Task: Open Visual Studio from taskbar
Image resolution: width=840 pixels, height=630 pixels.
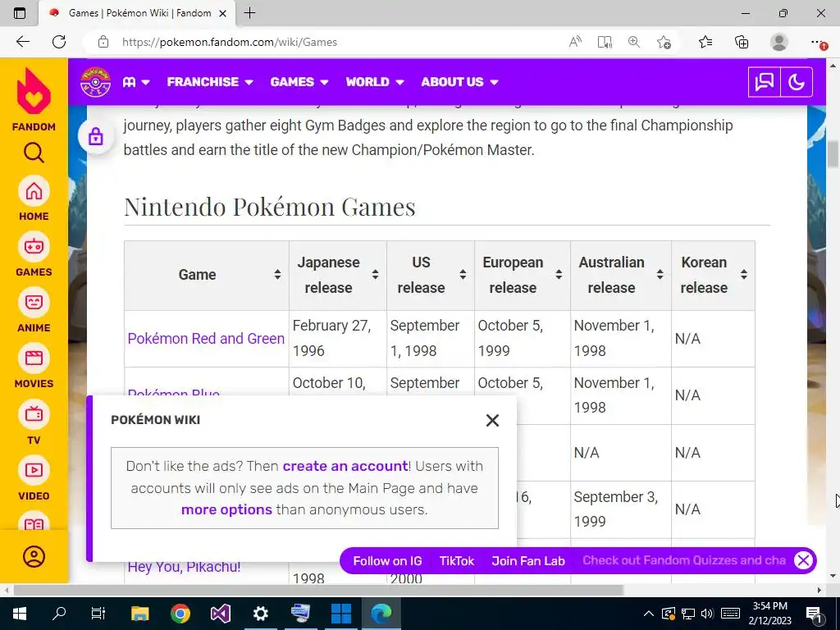Action: click(221, 614)
